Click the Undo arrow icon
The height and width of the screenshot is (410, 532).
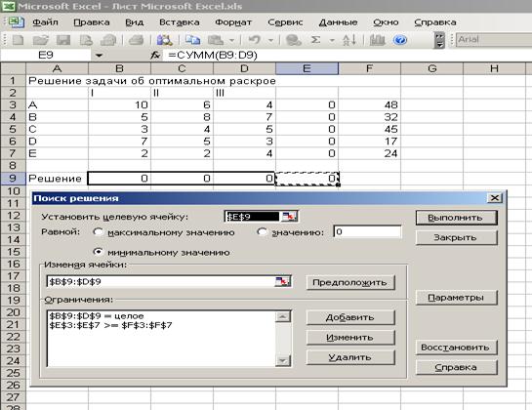click(x=254, y=40)
